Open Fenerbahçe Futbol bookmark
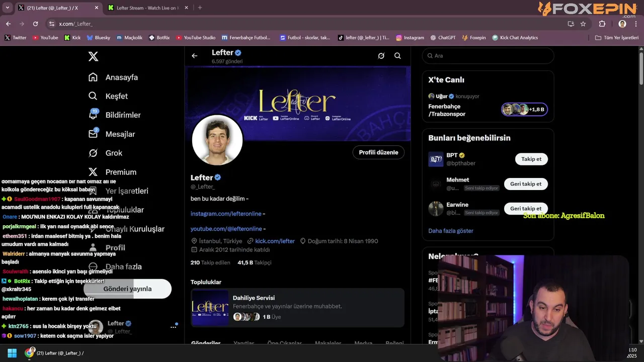 coord(246,38)
